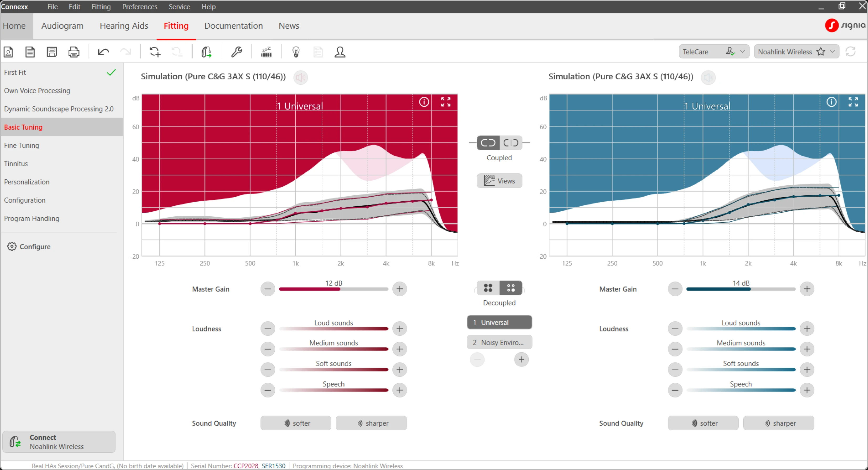Click the refresh icon beside Noahlink Wireless
Image resolution: width=868 pixels, height=470 pixels.
coord(851,52)
